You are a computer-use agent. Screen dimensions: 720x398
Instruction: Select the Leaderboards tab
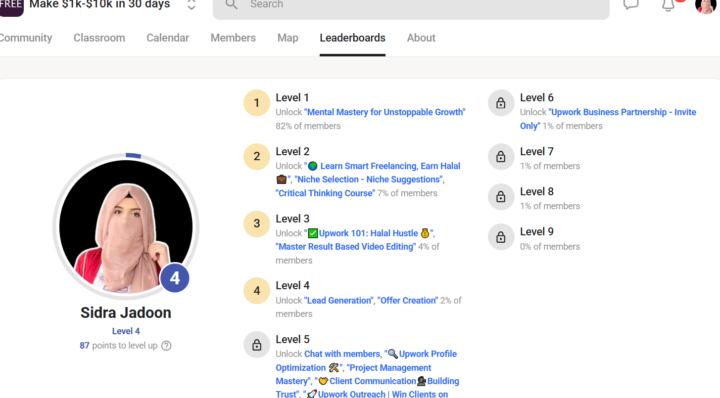coord(352,38)
